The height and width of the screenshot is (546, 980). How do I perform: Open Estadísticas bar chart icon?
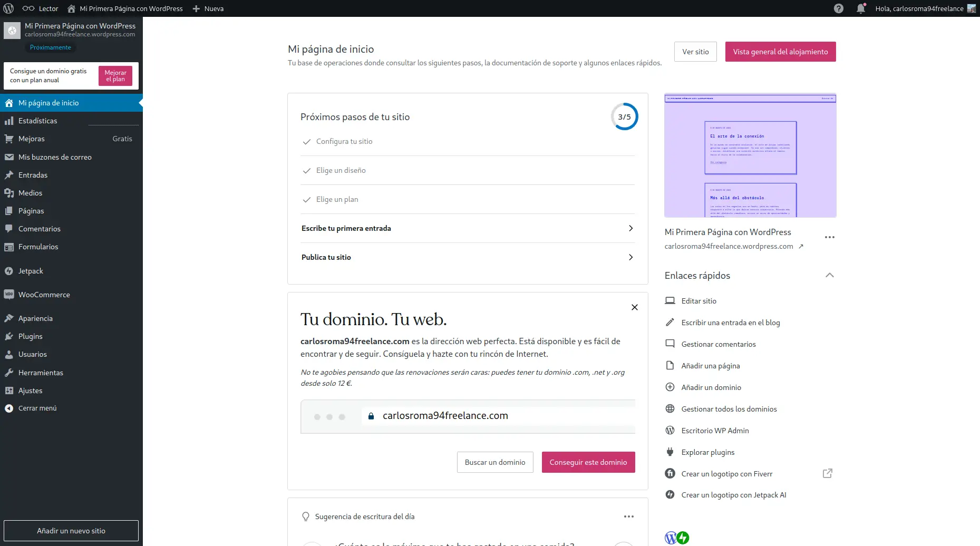9,121
